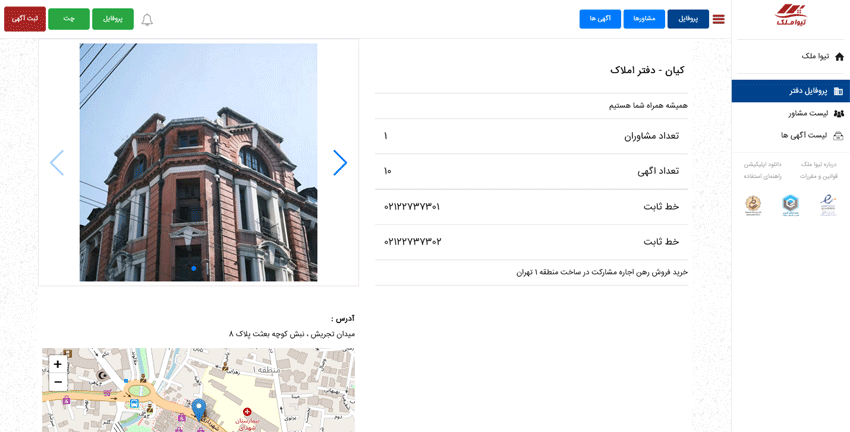Zoom out on the map
Screen dimensions: 850x432
point(57,382)
